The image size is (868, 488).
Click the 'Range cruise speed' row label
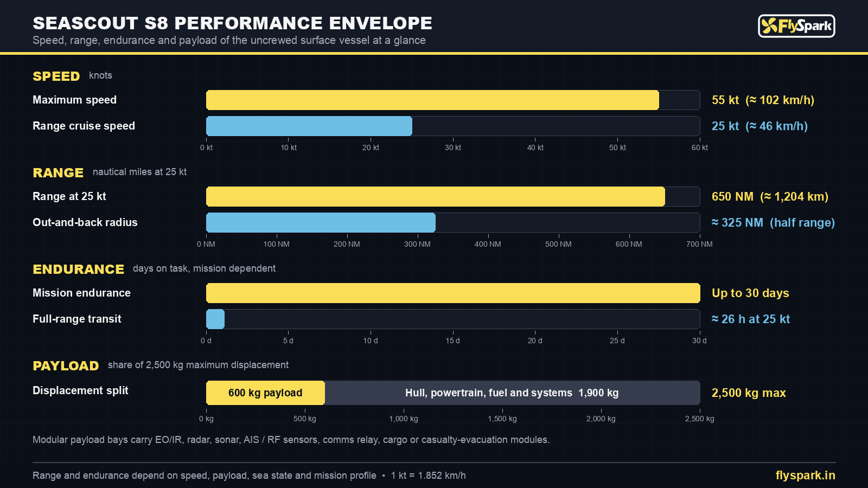click(84, 126)
